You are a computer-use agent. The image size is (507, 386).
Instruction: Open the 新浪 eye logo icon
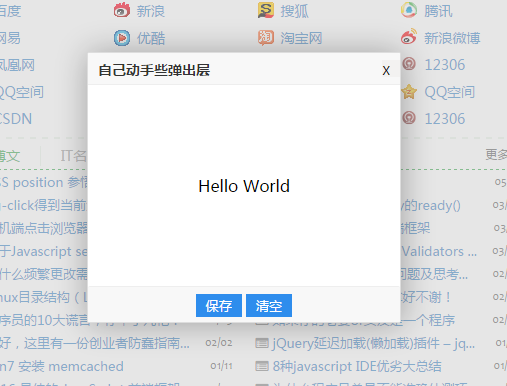[122, 10]
